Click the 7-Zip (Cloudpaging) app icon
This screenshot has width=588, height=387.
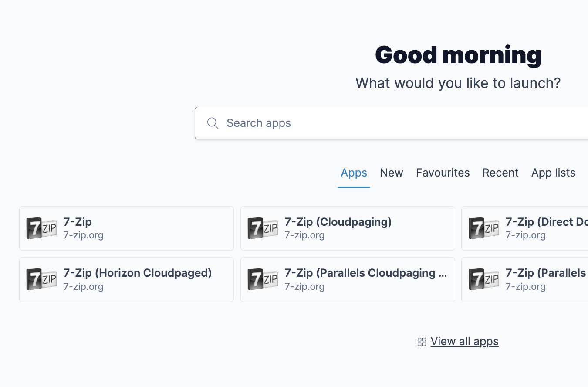coord(263,228)
